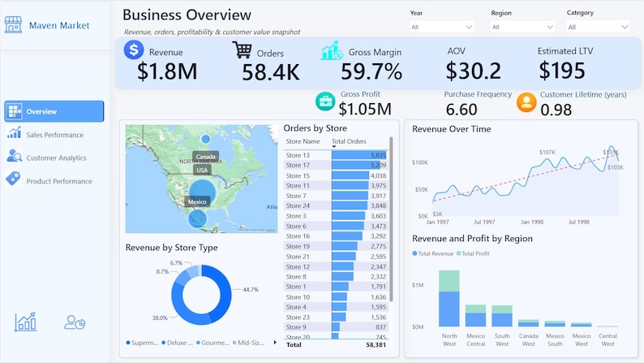Open the Year filter dropdown
The height and width of the screenshot is (363, 644).
click(x=442, y=27)
